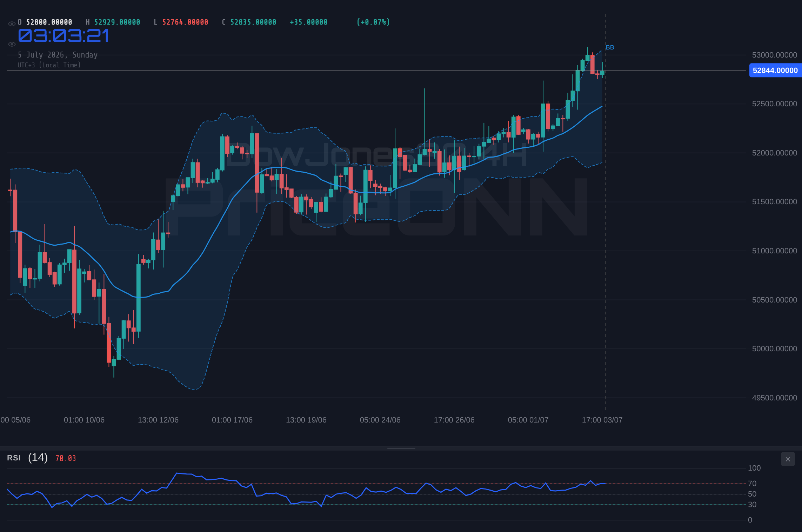Click the RSI scale label 0

tap(750, 520)
